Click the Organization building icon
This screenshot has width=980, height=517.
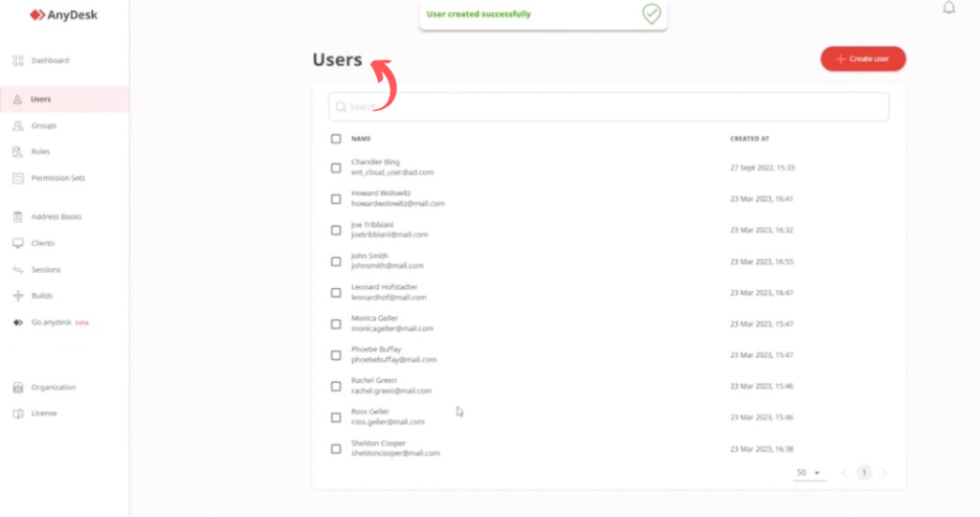tap(18, 388)
